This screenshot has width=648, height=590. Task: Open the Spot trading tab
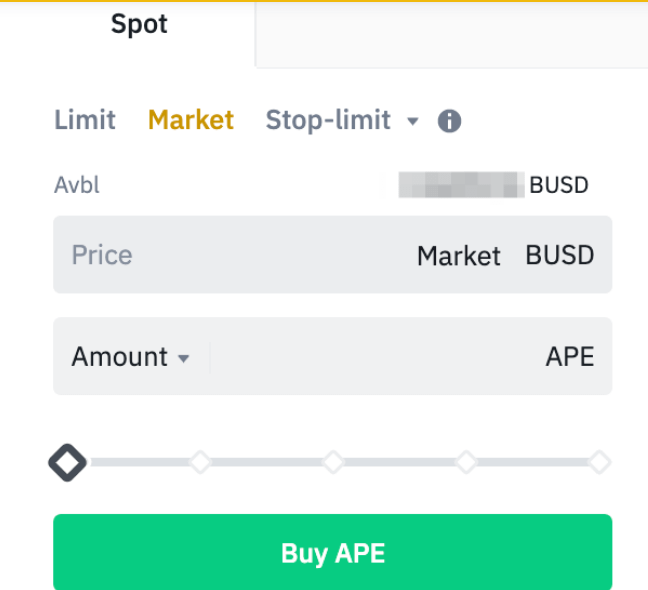139,24
